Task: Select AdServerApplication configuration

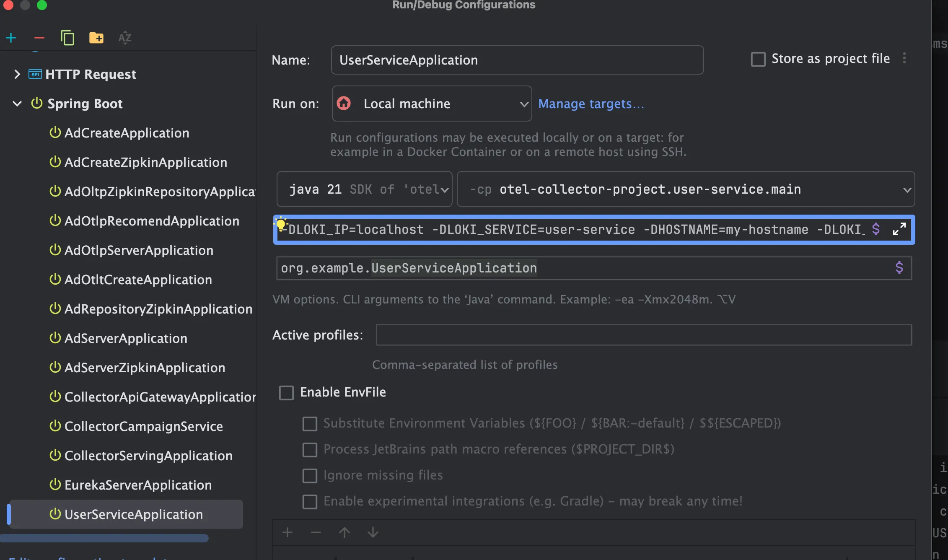Action: pyautogui.click(x=126, y=338)
